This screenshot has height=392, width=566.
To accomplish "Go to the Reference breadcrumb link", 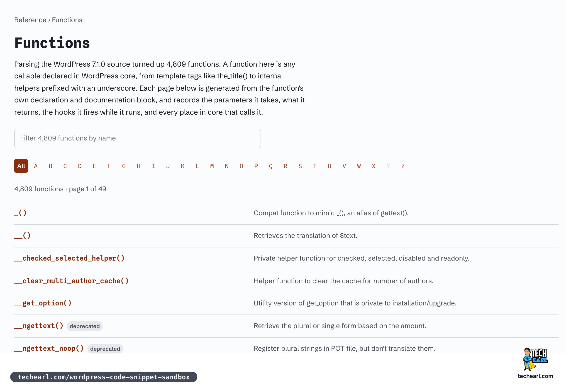I will click(x=30, y=20).
